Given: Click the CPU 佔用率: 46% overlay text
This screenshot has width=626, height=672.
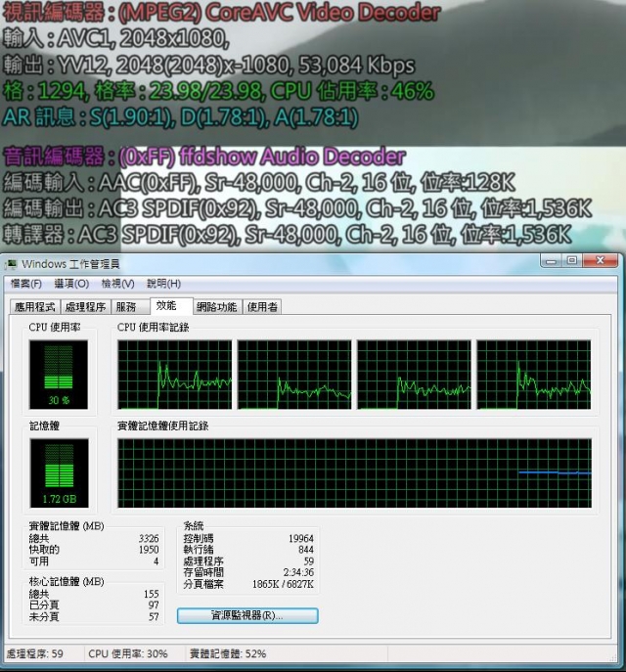Looking at the screenshot, I should 352,91.
